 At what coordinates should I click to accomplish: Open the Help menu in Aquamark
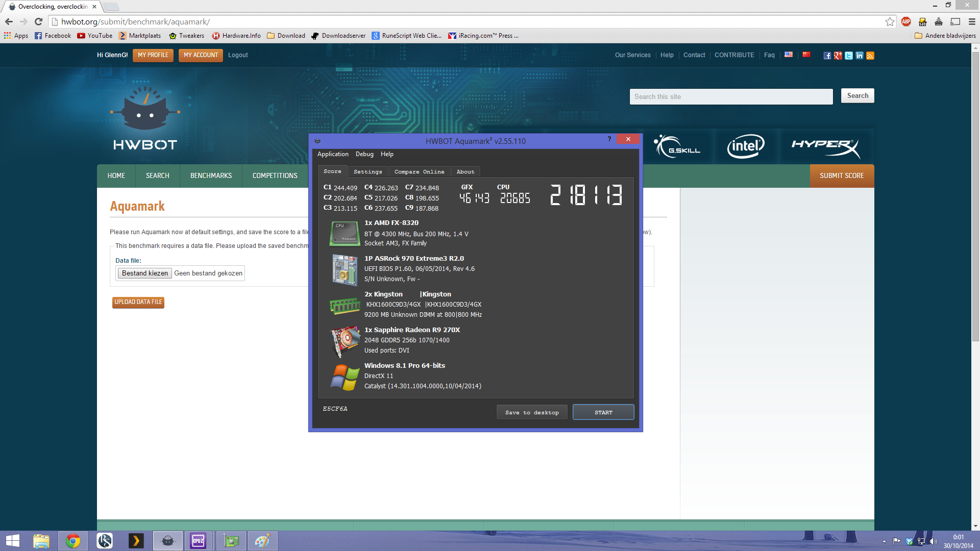(x=387, y=154)
